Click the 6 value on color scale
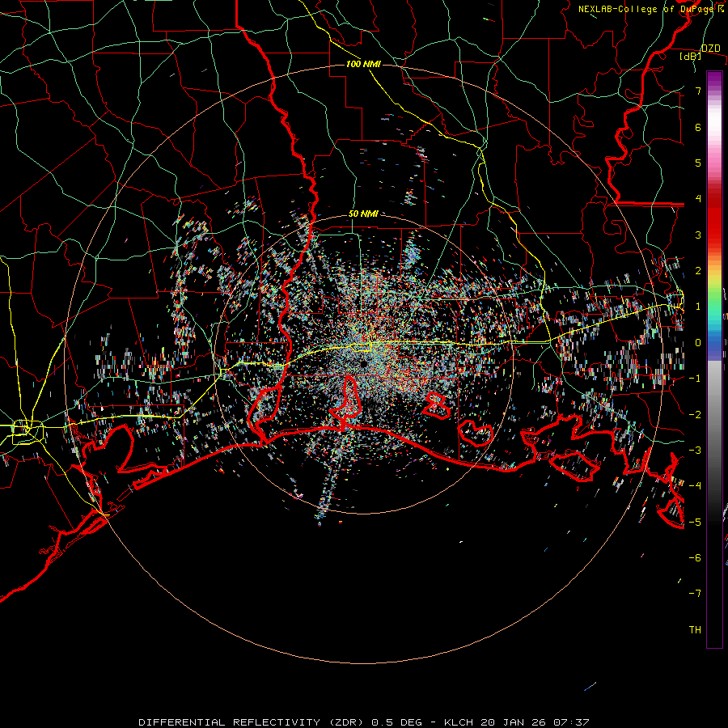 click(x=698, y=127)
